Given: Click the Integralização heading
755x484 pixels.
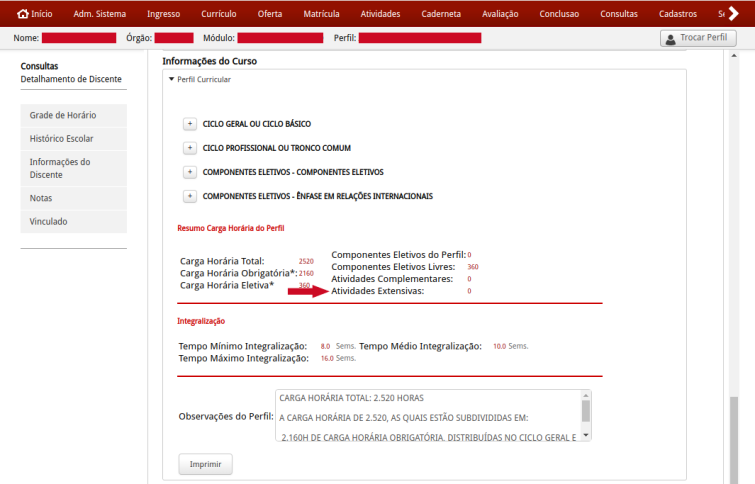Looking at the screenshot, I should [201, 321].
